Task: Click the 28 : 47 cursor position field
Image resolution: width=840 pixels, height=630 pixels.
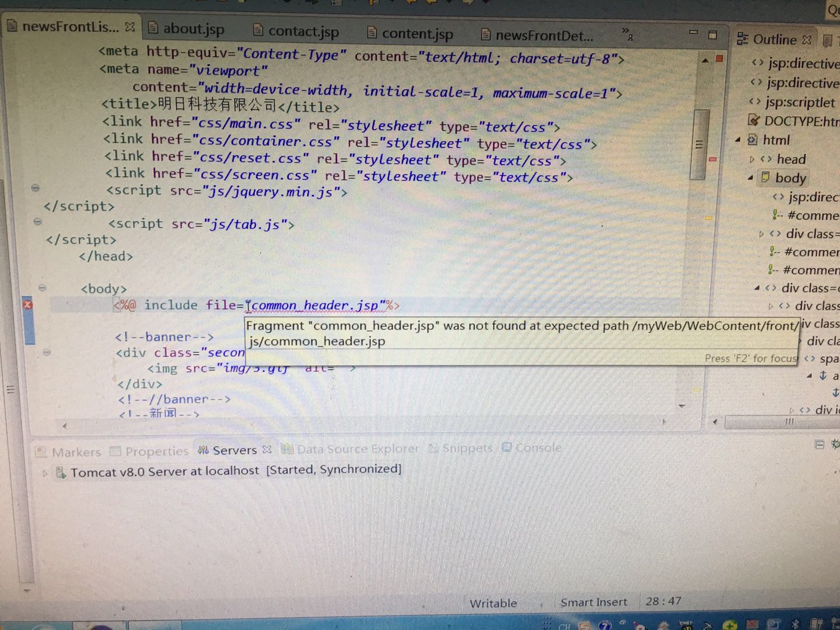Action: [663, 601]
